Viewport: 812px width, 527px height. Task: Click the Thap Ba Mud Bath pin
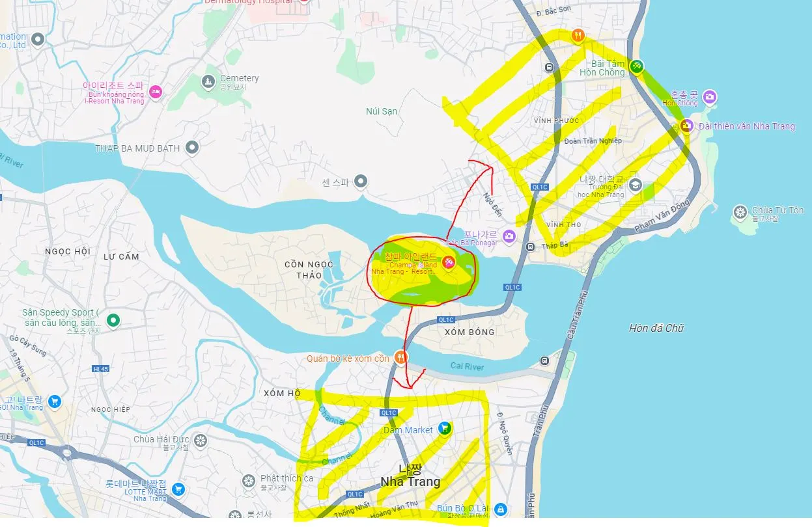point(191,148)
